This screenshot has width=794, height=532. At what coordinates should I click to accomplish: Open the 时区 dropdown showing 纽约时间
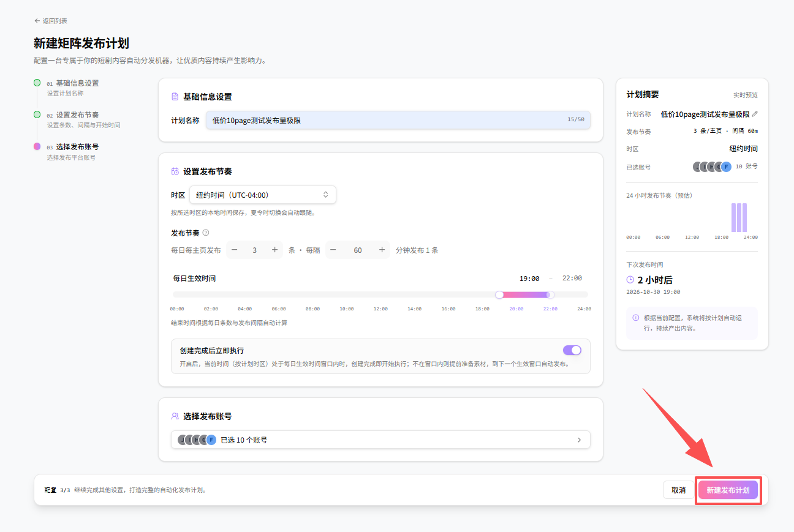[x=262, y=195]
